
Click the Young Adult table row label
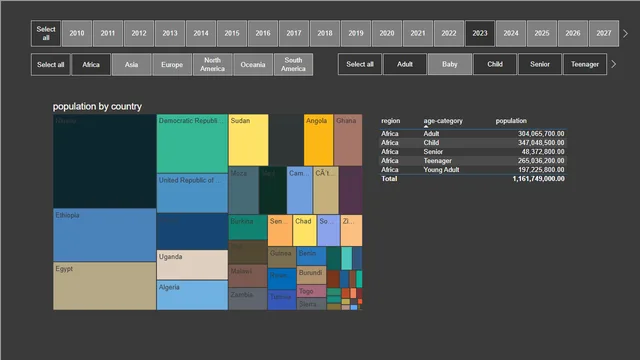pos(441,169)
